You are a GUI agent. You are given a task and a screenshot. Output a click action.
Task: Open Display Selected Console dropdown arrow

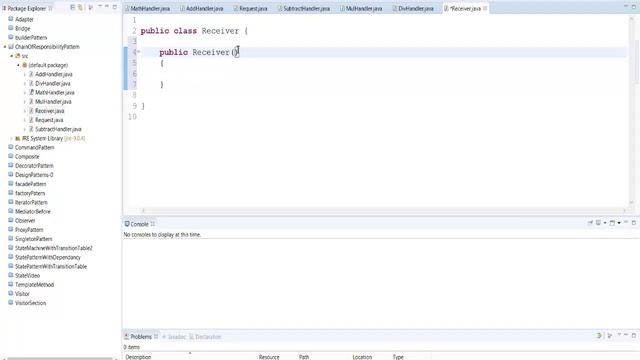click(605, 223)
